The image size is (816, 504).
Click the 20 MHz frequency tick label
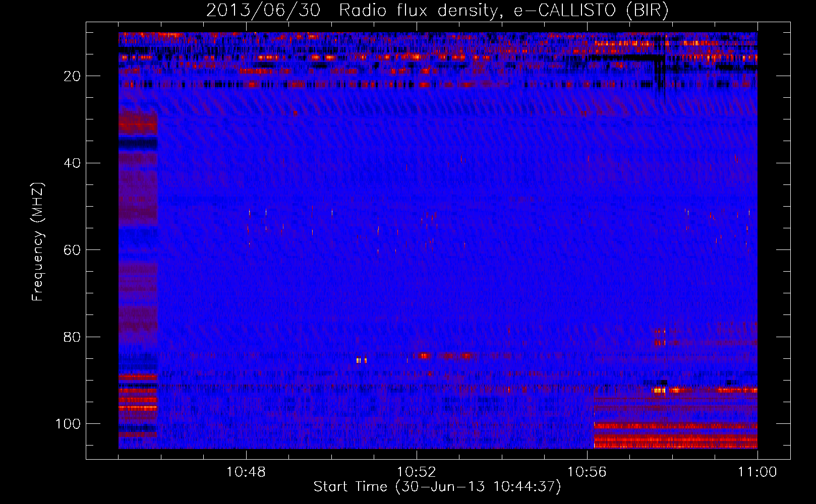(73, 76)
